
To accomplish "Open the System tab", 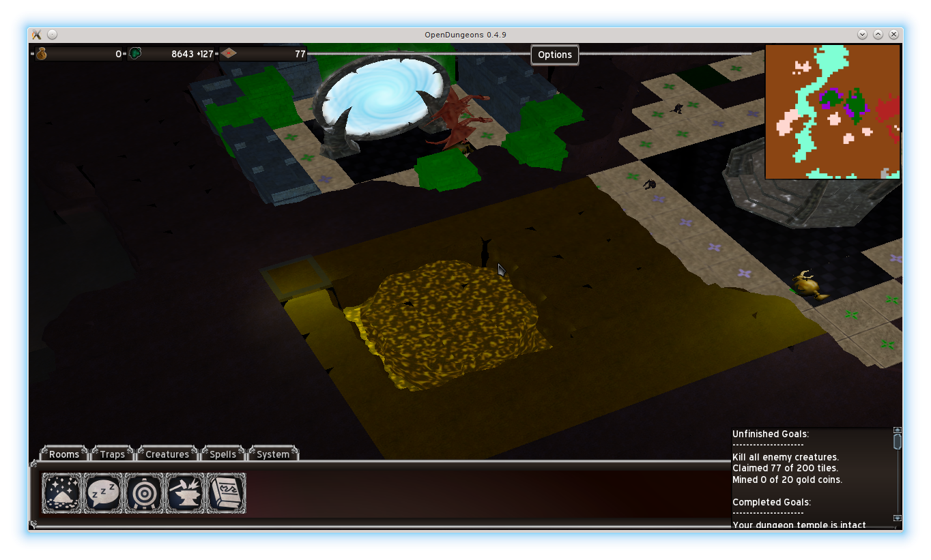I will click(273, 454).
